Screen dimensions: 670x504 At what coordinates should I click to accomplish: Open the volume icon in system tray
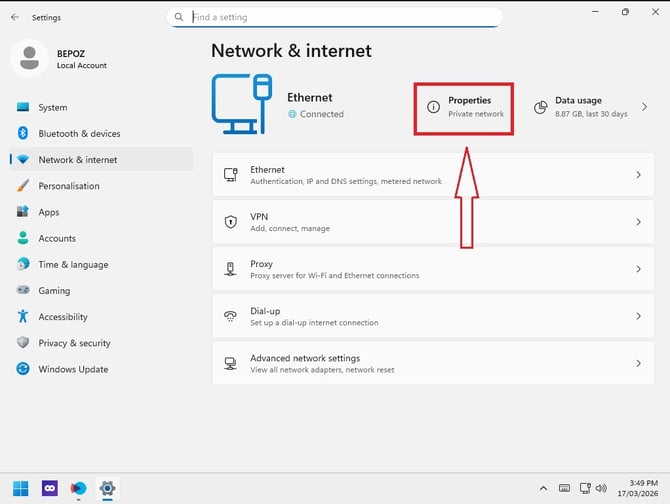[601, 488]
